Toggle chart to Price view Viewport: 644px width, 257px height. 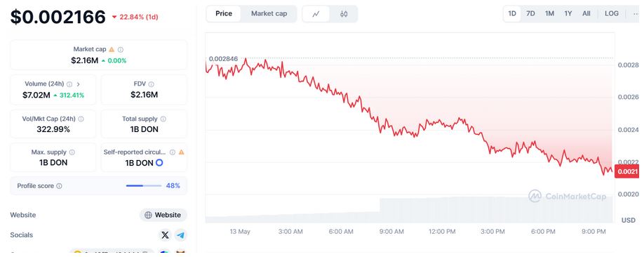224,13
